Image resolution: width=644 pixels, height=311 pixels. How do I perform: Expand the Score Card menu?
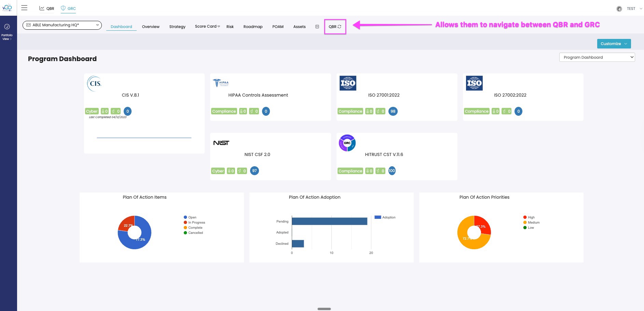click(207, 26)
